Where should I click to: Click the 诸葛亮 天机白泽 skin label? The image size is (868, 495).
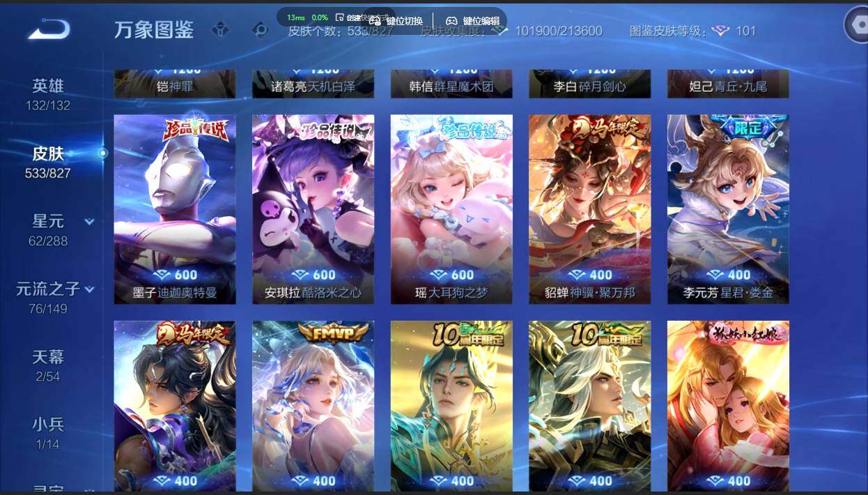(x=313, y=87)
